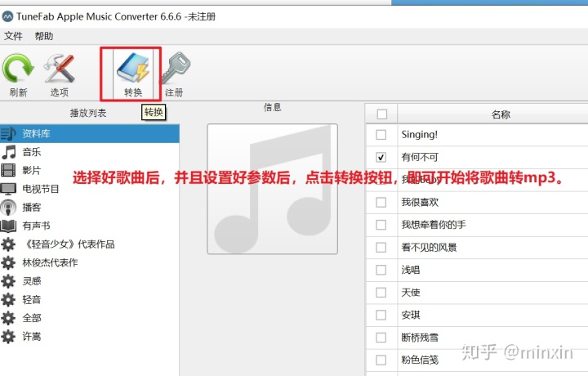Select song title Singing!
The height and width of the screenshot is (376, 588).
[419, 134]
